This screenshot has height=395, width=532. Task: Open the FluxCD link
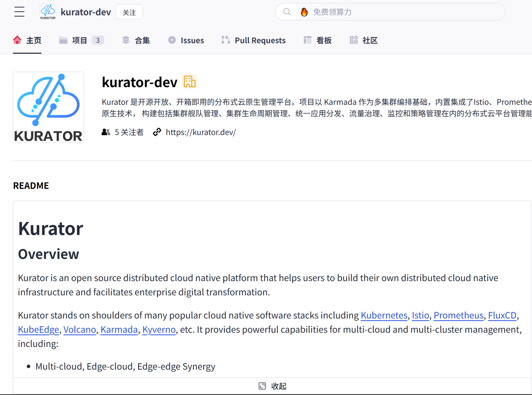tap(502, 315)
